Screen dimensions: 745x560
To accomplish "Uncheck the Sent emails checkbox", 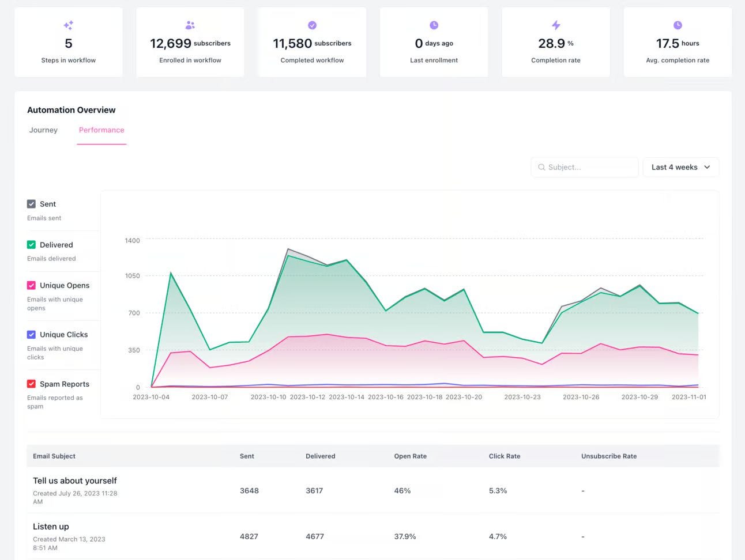I will click(31, 204).
